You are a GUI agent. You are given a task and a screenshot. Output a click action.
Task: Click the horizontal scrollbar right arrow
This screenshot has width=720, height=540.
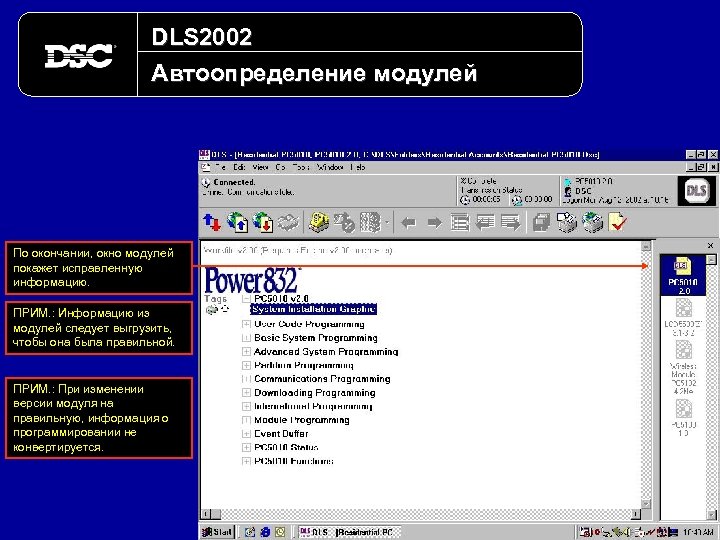click(636, 514)
